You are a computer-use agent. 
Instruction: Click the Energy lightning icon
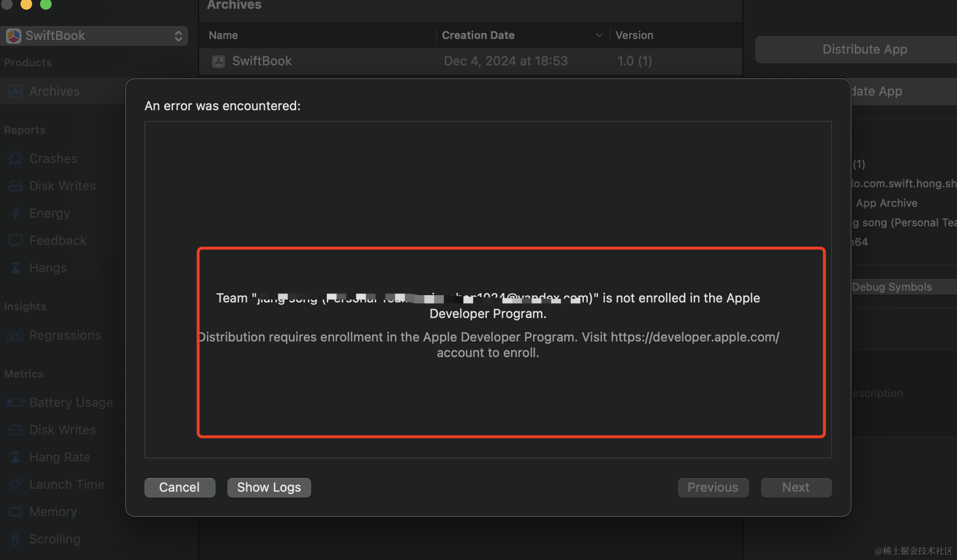[16, 213]
